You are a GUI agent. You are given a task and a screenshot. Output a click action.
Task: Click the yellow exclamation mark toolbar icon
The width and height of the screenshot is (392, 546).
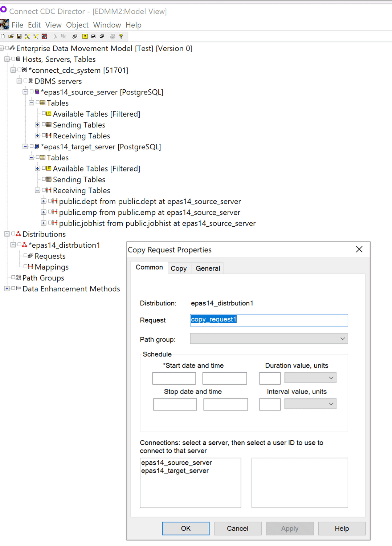(85, 36)
